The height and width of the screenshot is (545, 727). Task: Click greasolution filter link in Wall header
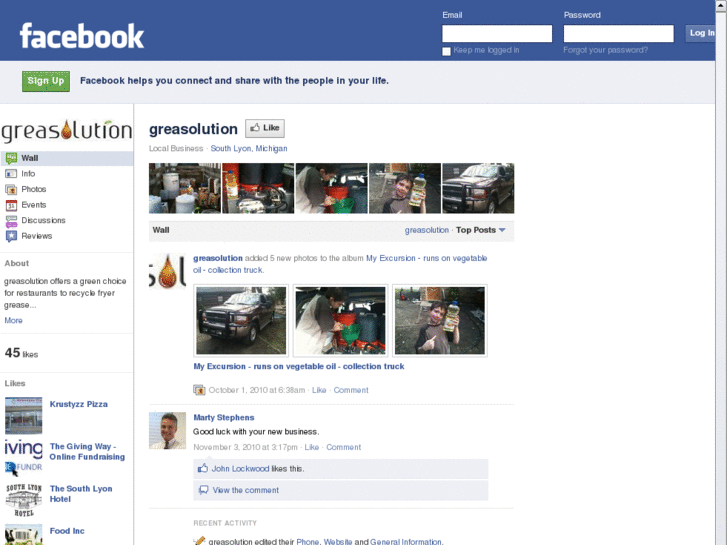tap(427, 230)
